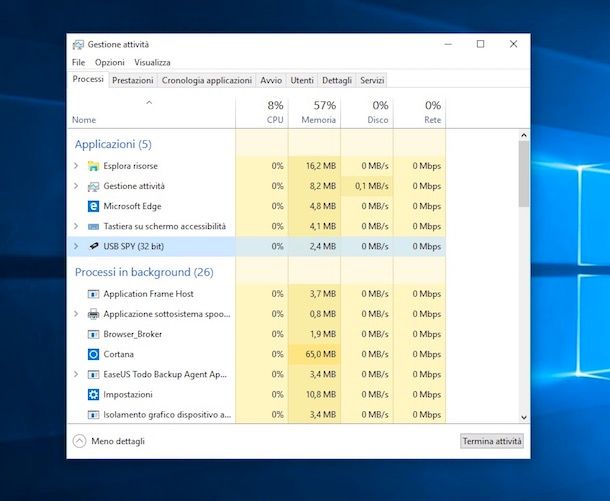Maximize the Gestione attività window
The width and height of the screenshot is (610, 501).
(x=480, y=44)
